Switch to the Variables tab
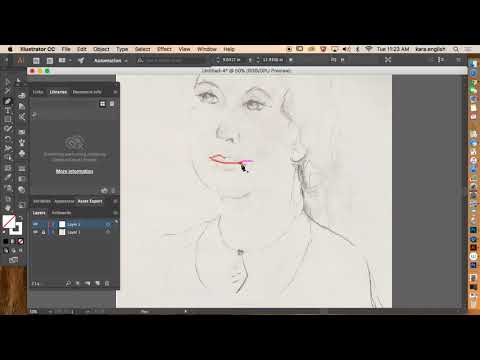The image size is (480, 360). coord(42,201)
